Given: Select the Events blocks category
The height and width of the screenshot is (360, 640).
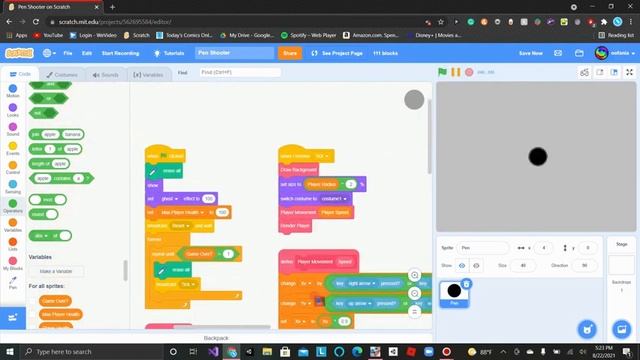Looking at the screenshot, I should [x=13, y=148].
